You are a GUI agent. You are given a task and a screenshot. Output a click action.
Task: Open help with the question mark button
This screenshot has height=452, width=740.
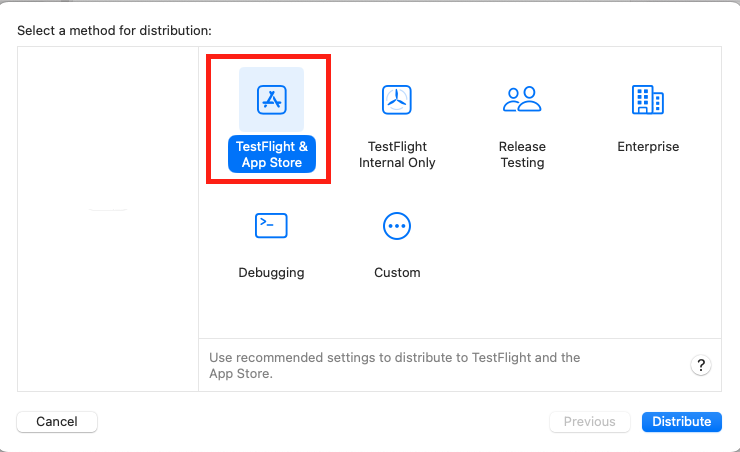click(x=701, y=365)
